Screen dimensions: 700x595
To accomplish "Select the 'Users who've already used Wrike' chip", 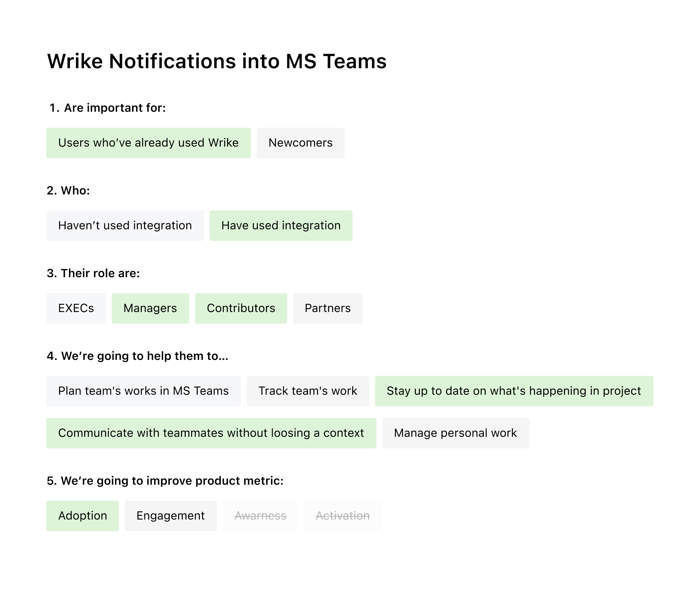I will 148,143.
